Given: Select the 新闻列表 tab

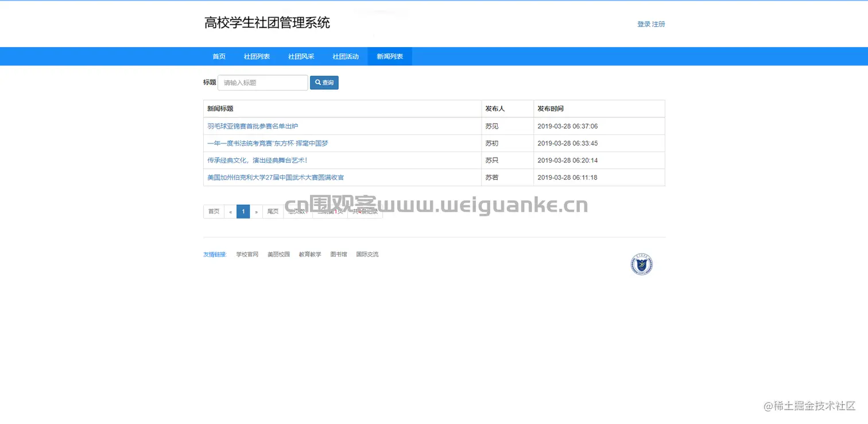Looking at the screenshot, I should 390,56.
